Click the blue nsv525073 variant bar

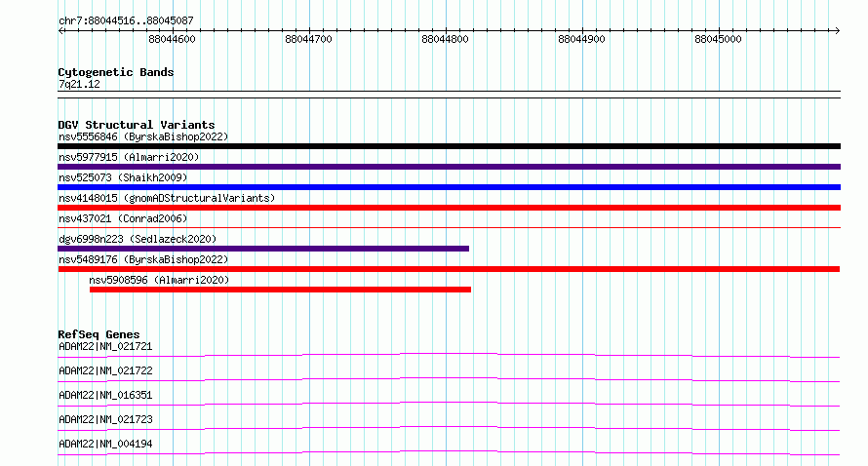[x=449, y=187]
